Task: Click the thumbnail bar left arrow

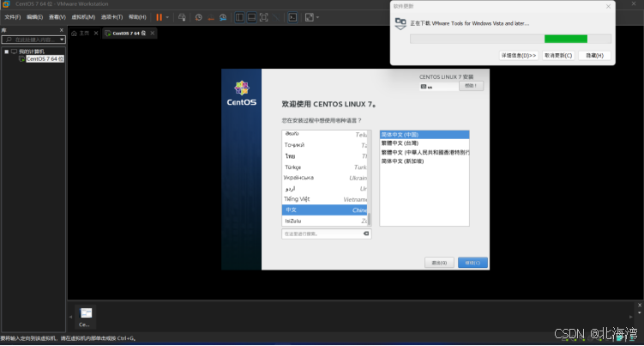Action: pos(70,317)
